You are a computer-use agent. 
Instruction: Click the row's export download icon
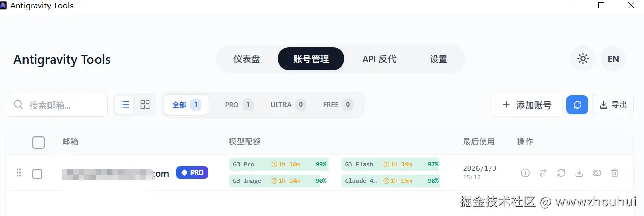tap(579, 173)
